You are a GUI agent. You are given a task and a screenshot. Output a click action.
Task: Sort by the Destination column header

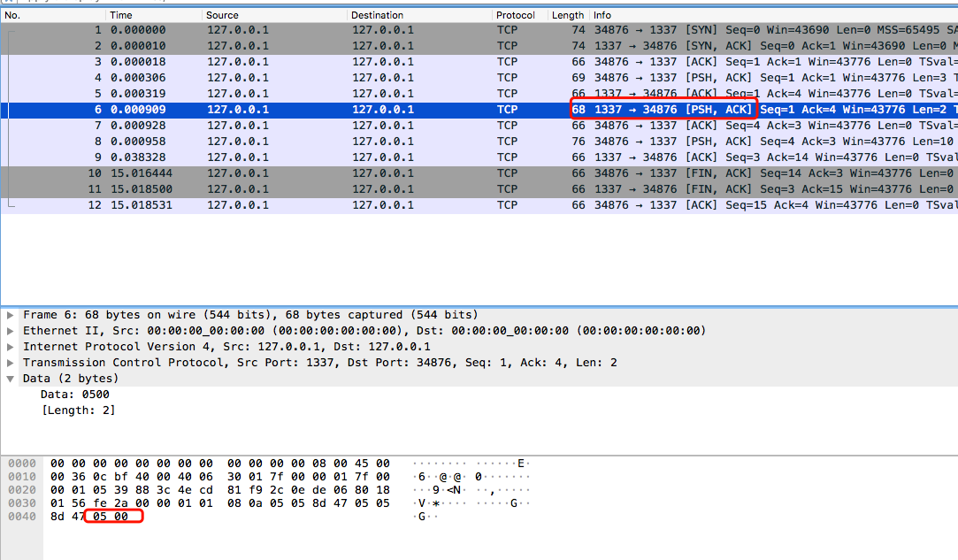tap(419, 15)
